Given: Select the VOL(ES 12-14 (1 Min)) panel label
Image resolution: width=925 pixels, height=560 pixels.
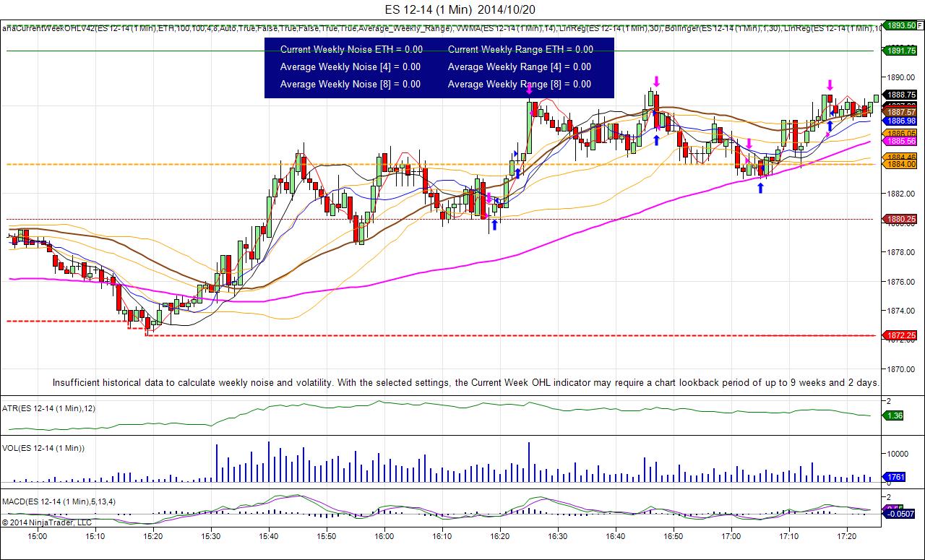Looking at the screenshot, I should click(43, 448).
